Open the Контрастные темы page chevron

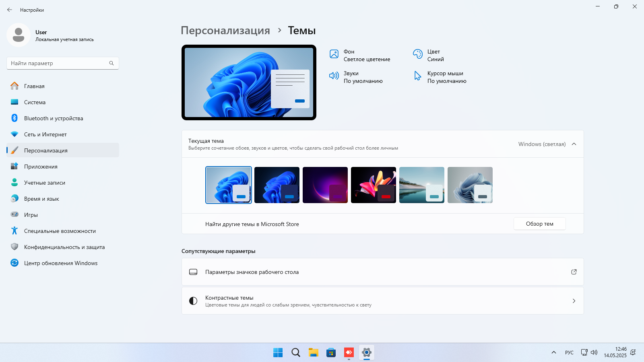click(574, 301)
